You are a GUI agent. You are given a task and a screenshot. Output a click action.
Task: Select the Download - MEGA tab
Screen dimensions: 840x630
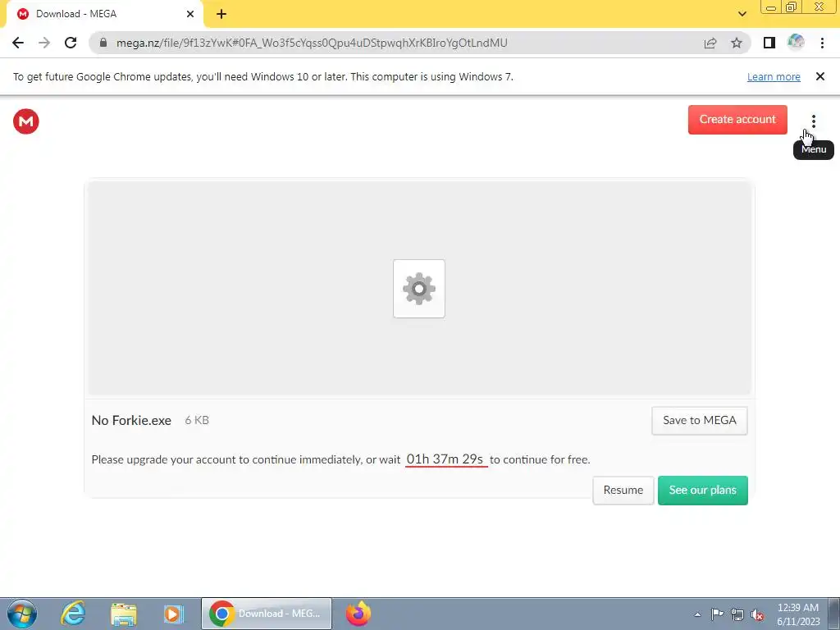tap(104, 14)
